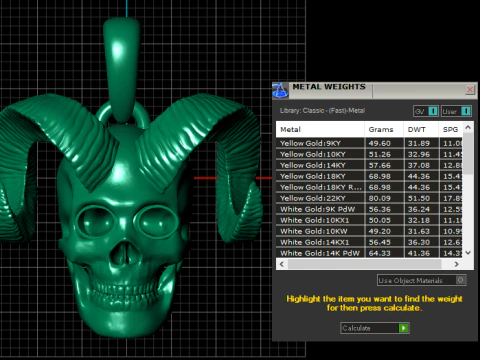Select the Yellow Gold:18KY row

tap(369, 176)
